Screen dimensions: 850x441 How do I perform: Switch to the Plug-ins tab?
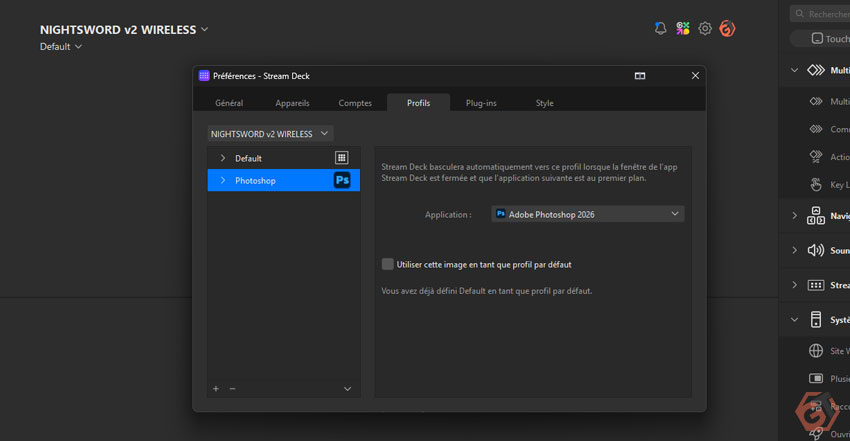point(481,102)
